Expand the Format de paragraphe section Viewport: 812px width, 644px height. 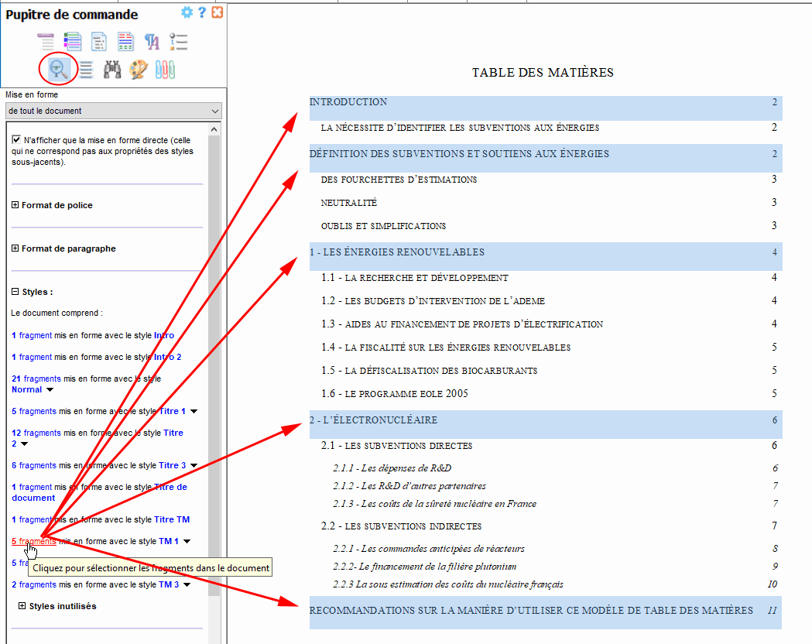coord(15,248)
